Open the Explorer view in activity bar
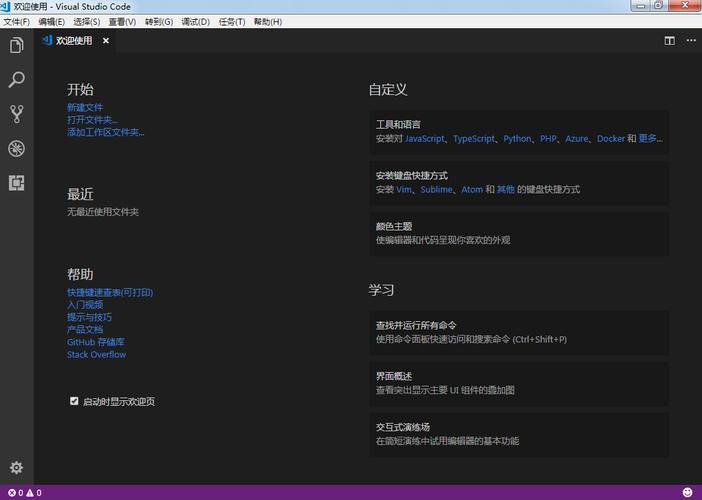 coord(17,45)
